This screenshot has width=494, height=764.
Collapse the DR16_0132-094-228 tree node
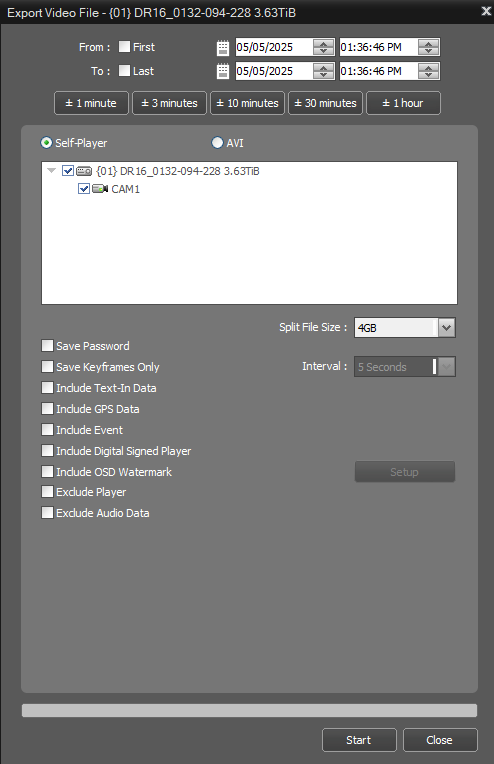click(x=52, y=171)
